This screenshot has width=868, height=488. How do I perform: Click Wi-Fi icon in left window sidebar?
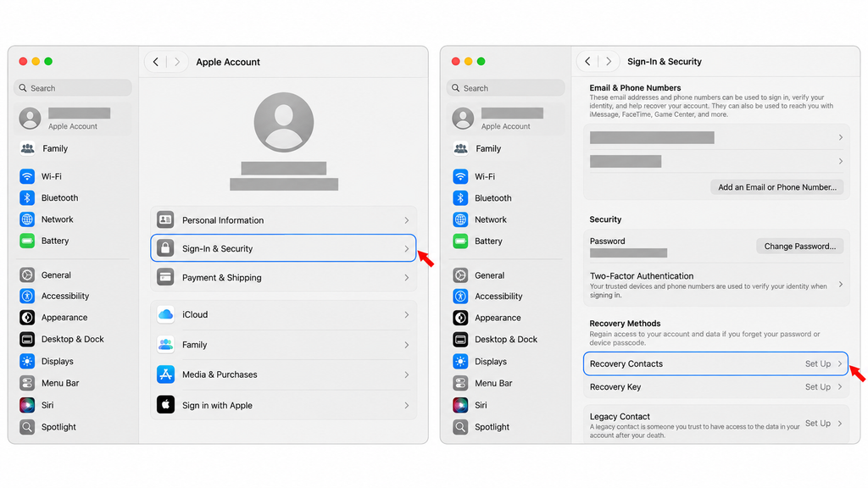coord(27,176)
